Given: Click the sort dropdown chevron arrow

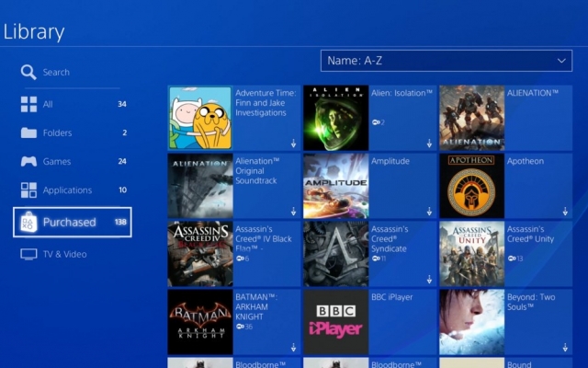Looking at the screenshot, I should 561,61.
